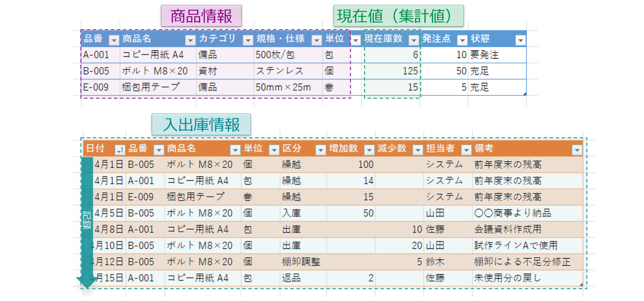Open the 状態 filter dropdown

(x=521, y=40)
